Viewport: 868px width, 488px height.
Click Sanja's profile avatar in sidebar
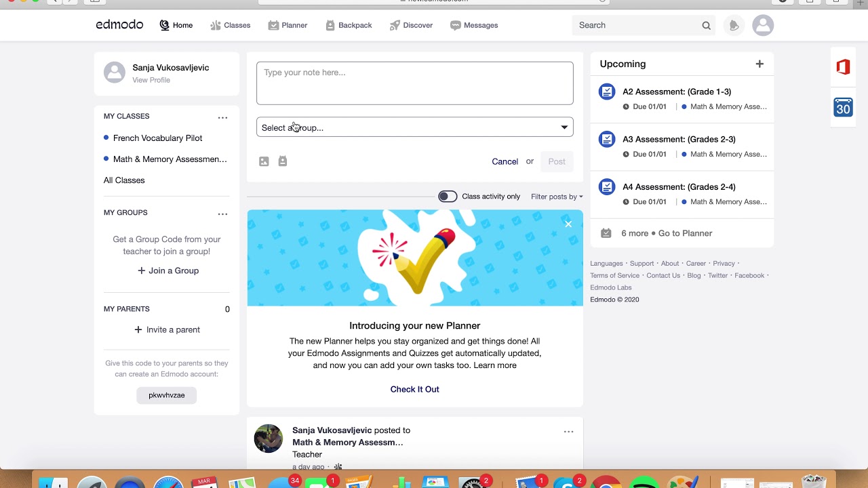point(115,73)
